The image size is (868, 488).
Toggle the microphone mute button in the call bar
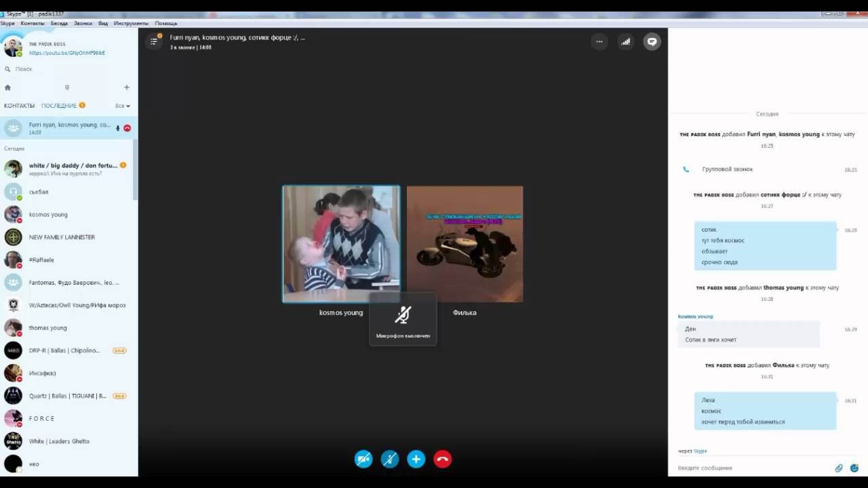coord(389,459)
